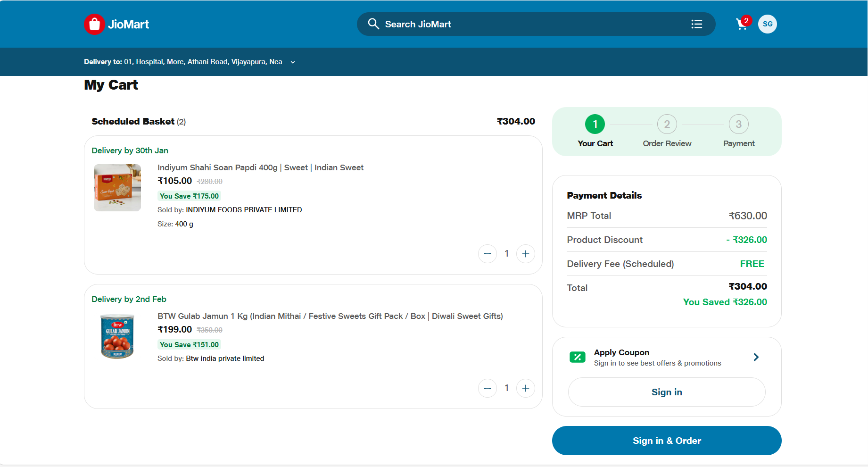The width and height of the screenshot is (868, 467).
Task: Click the search magnifier icon
Action: pyautogui.click(x=373, y=24)
